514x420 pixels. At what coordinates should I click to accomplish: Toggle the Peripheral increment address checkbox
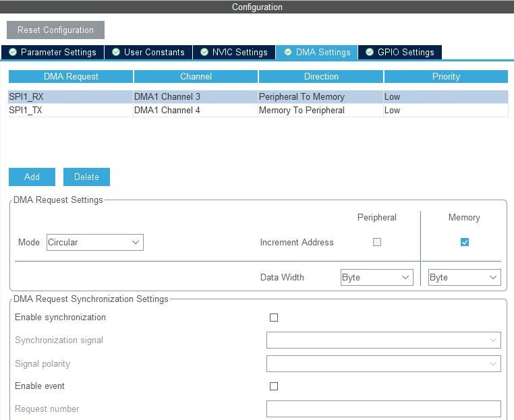pos(377,242)
